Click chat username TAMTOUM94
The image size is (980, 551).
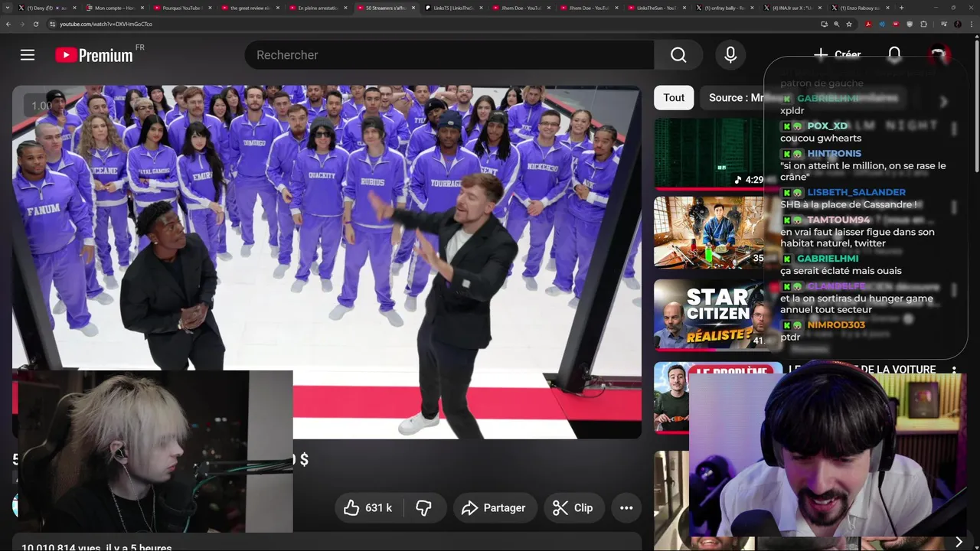(838, 220)
